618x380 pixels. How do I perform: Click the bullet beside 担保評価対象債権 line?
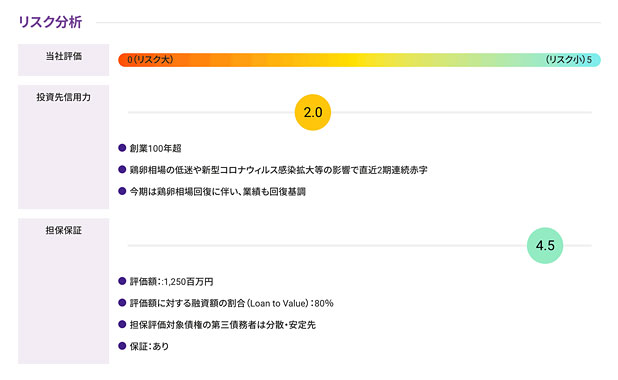(x=122, y=324)
